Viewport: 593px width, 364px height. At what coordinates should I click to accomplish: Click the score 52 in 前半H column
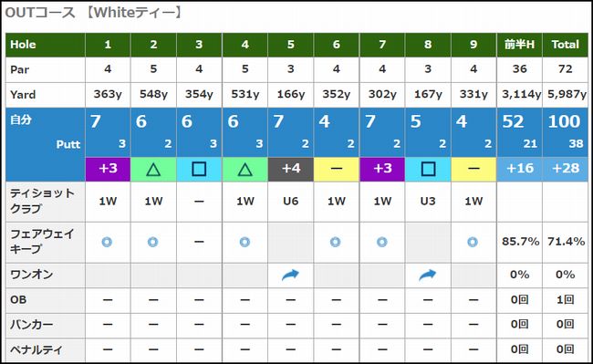tap(513, 121)
